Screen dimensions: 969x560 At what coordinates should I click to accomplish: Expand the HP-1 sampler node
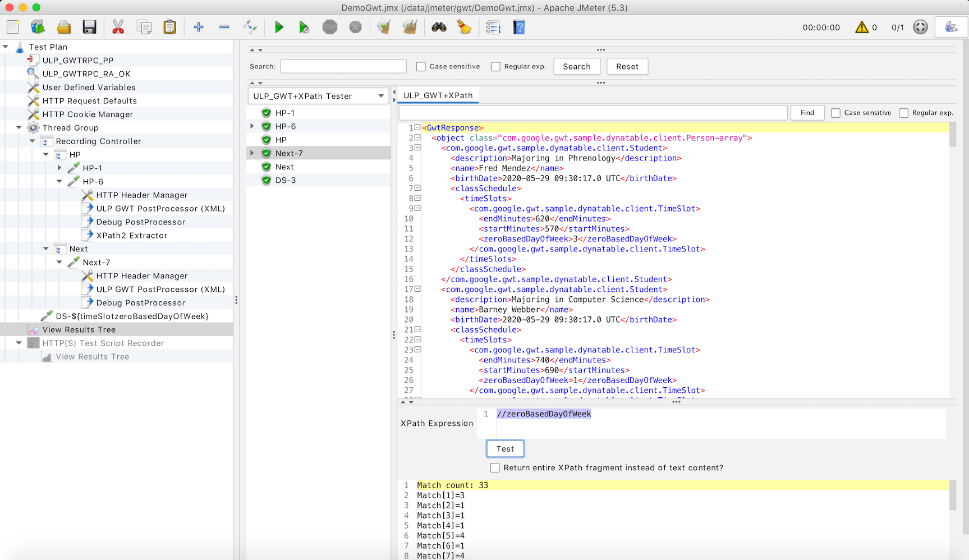pos(59,168)
